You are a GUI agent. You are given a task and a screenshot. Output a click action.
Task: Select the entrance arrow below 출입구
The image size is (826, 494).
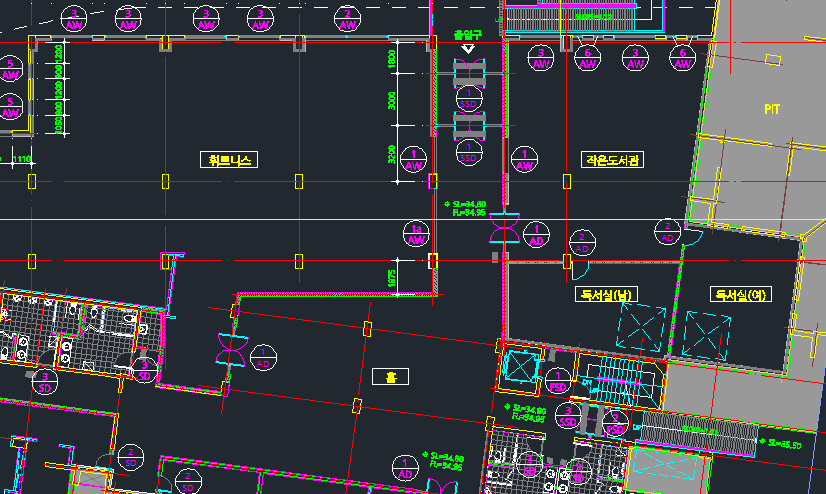(x=468, y=48)
